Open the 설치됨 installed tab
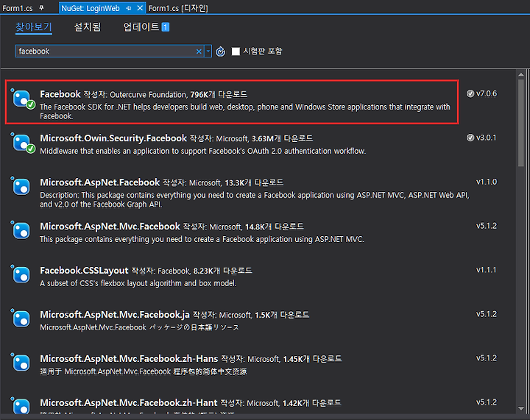Image resolution: width=530 pixels, height=420 pixels. click(x=88, y=26)
